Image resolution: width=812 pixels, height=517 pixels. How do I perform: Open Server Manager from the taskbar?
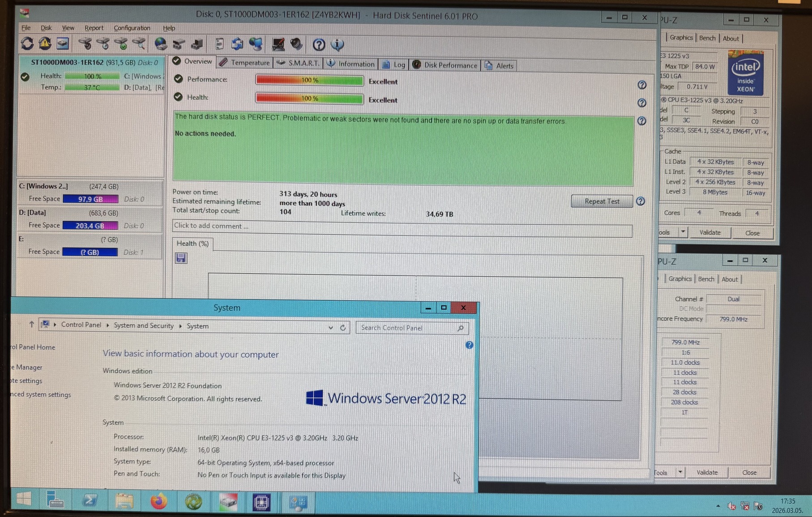click(56, 500)
